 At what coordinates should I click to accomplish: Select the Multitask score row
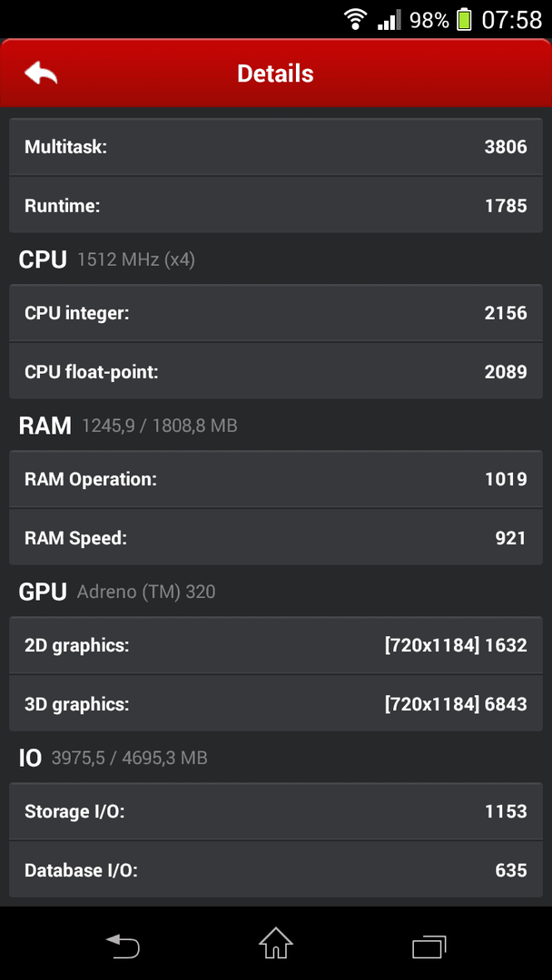(276, 147)
